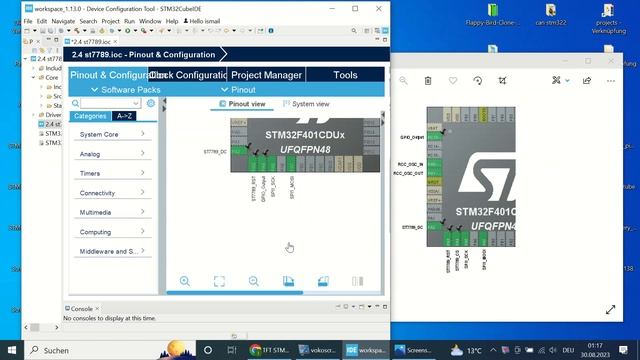Viewport: 640px width, 360px height.
Task: Click the green run button in toolbar
Action: pos(128,31)
